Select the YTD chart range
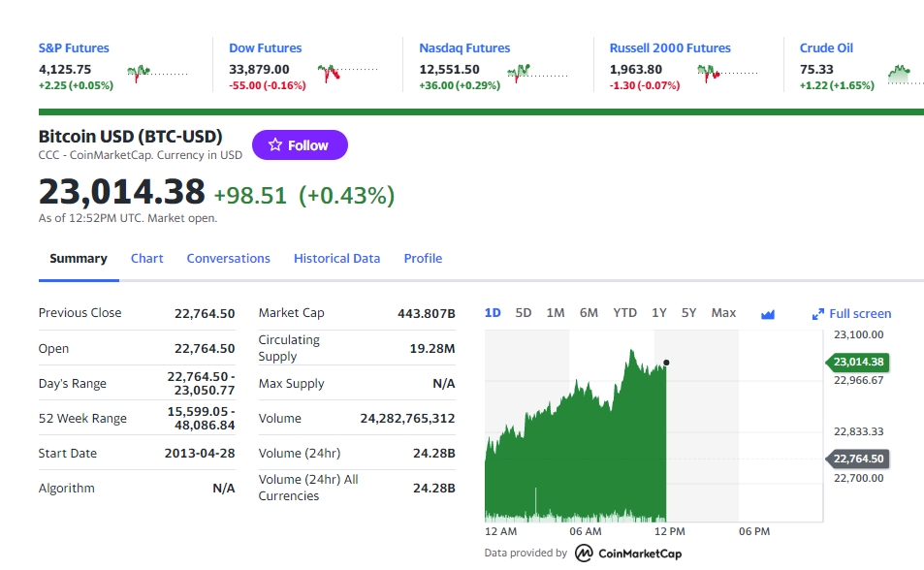The height and width of the screenshot is (570, 924). (624, 313)
